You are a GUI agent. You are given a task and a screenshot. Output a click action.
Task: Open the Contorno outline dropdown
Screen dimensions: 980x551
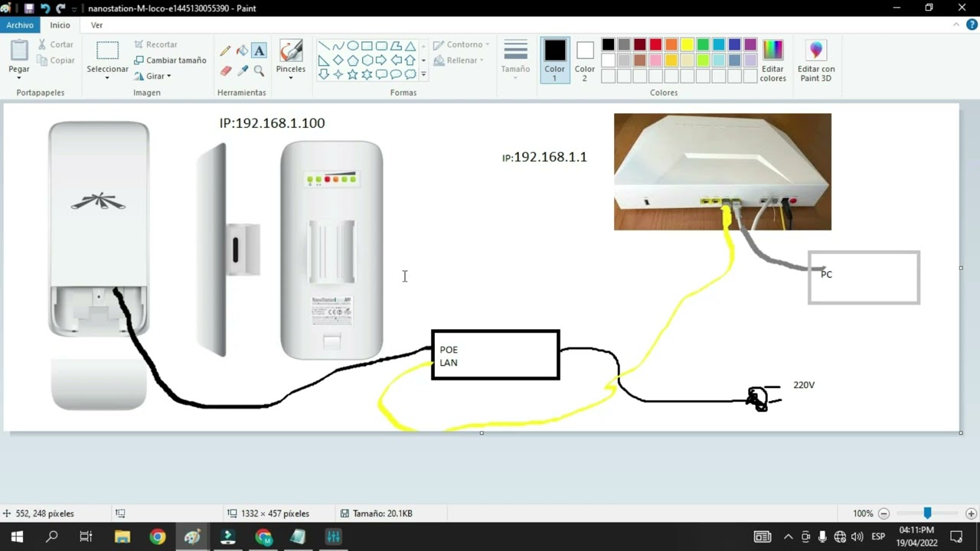pyautogui.click(x=461, y=44)
